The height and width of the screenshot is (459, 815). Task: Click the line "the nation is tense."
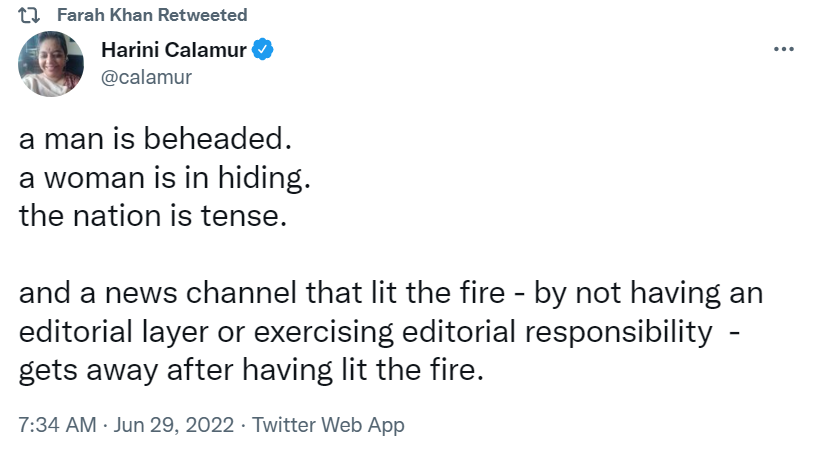152,215
